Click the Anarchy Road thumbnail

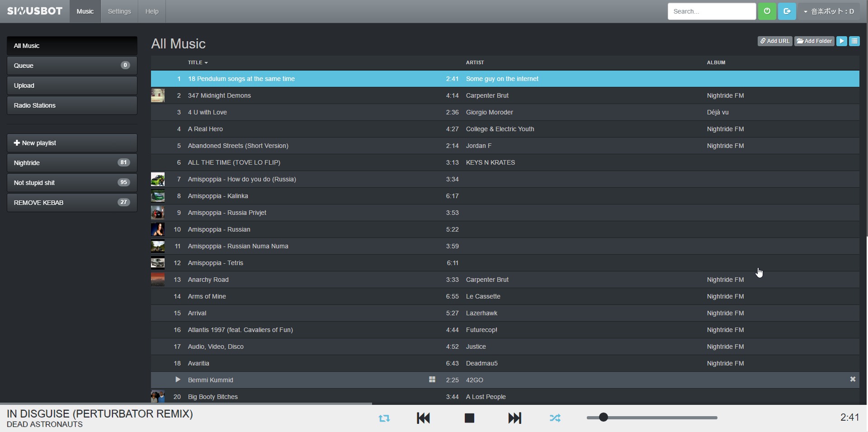coord(158,280)
